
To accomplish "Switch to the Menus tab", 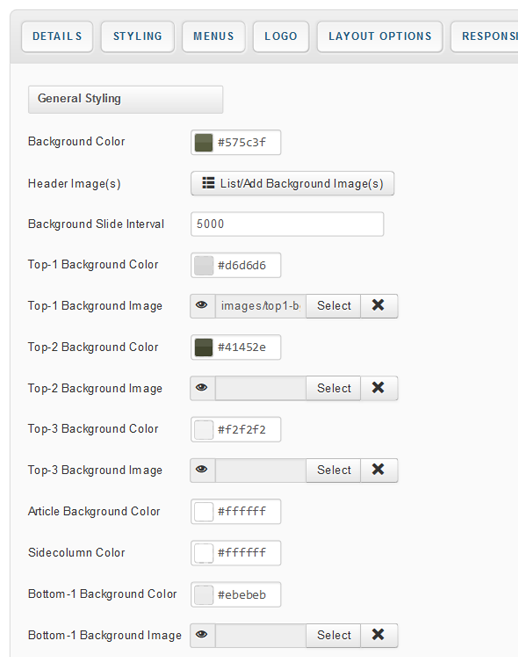I will (x=213, y=36).
